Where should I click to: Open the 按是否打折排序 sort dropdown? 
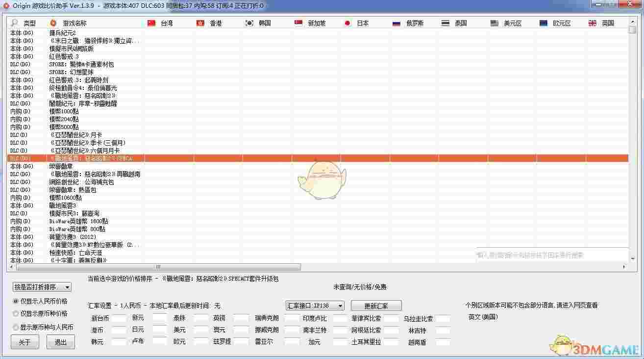tap(41, 287)
